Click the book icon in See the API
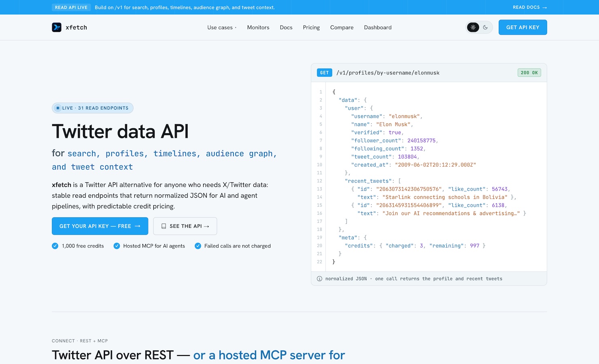 164,226
